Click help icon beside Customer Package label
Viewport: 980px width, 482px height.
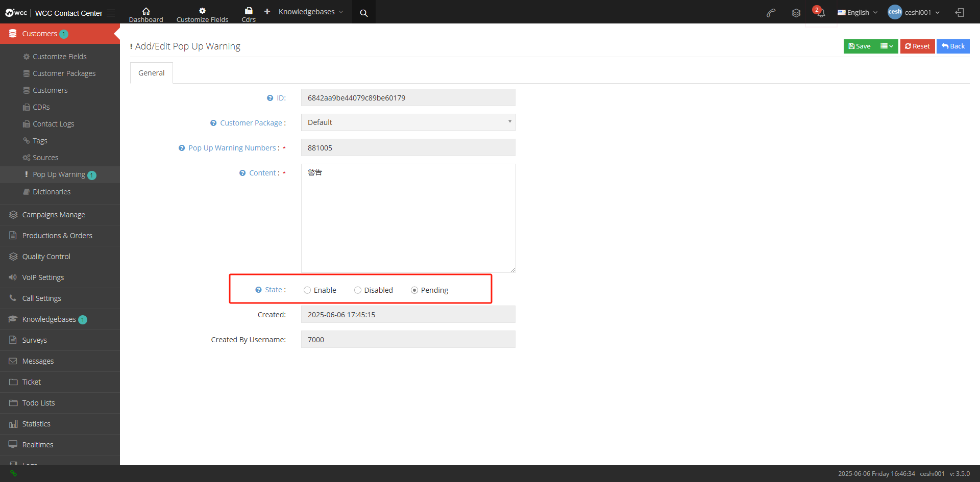[213, 123]
